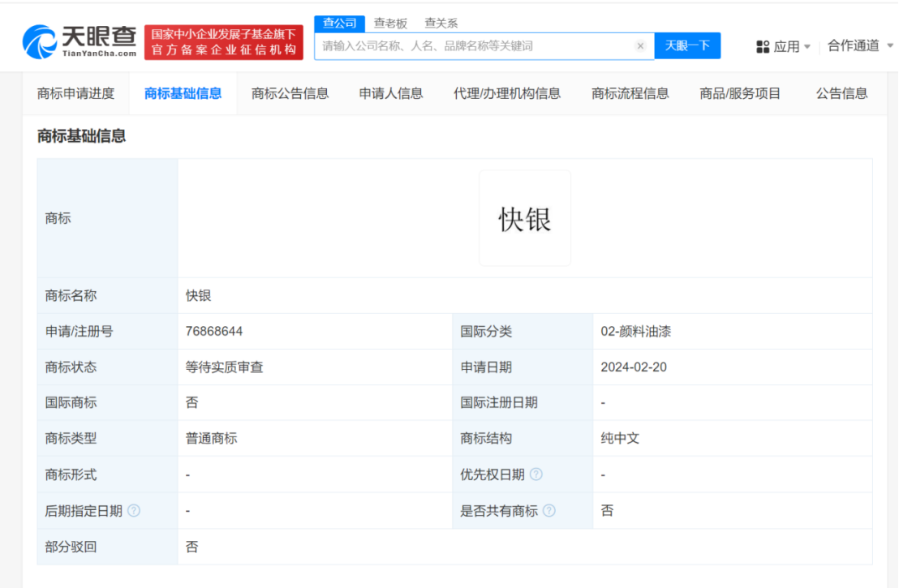The image size is (899, 588).
Task: Go to the 商标公告信息 tab
Action: (x=290, y=93)
